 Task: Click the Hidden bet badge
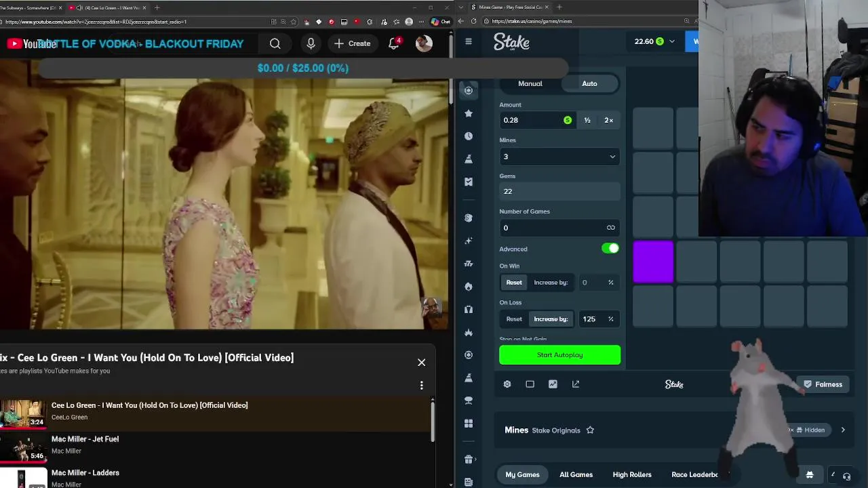click(x=810, y=430)
